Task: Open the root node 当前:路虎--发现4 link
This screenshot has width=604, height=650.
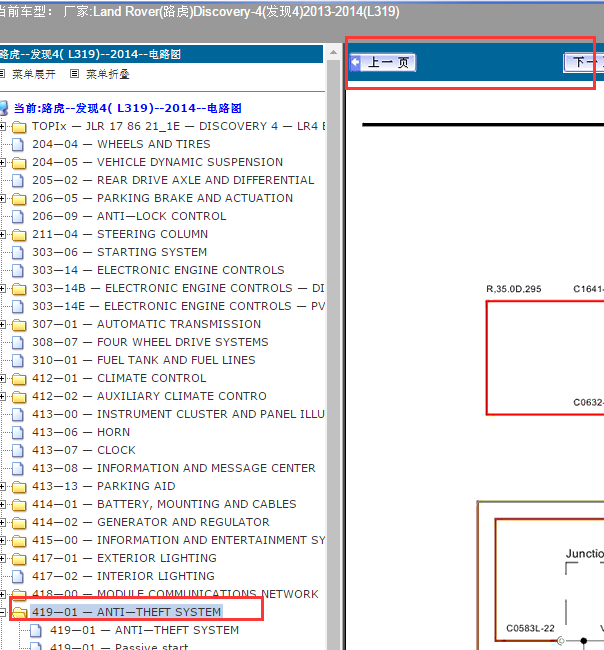Action: (x=127, y=108)
